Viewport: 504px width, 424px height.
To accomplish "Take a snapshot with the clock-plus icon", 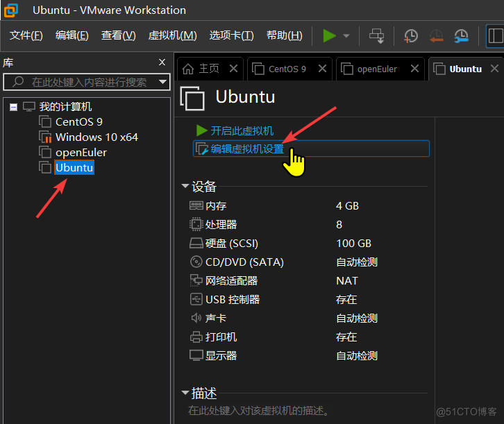I will pos(410,35).
